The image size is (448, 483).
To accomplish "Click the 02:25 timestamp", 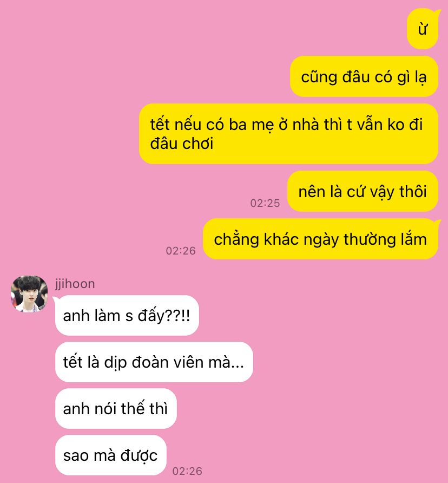I will tap(265, 203).
